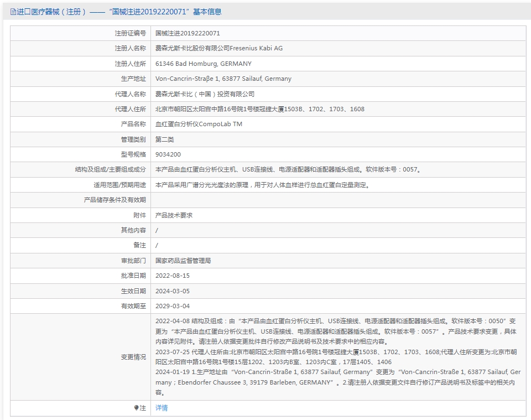The image size is (531, 420).
Task: Select product name 血红蛋白分析仪CompoLab TM
Action: [x=199, y=124]
